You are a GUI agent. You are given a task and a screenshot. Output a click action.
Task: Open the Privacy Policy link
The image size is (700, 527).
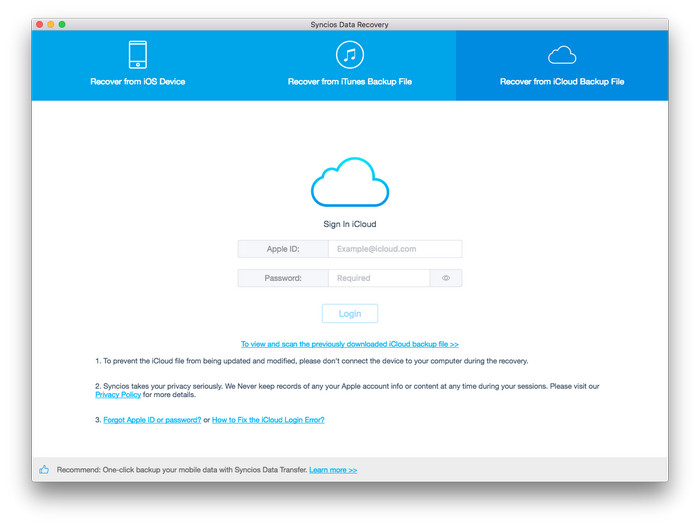pos(118,395)
